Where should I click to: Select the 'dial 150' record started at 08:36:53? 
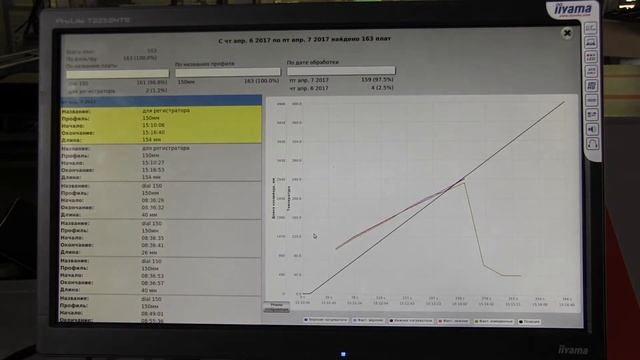161,276
